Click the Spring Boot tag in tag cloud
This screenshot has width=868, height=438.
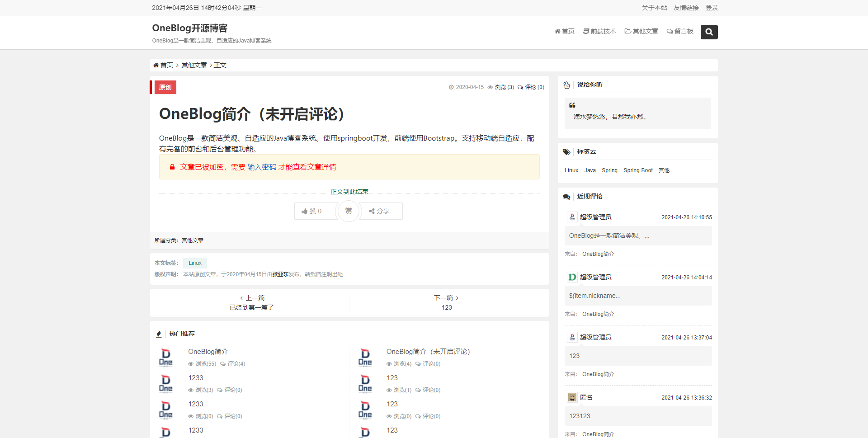click(x=638, y=170)
